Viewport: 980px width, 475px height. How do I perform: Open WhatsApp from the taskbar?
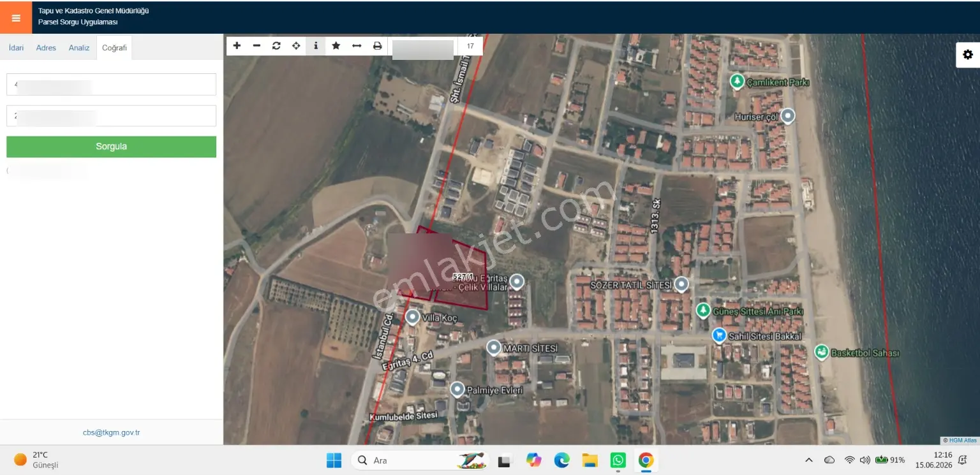[x=618, y=460]
